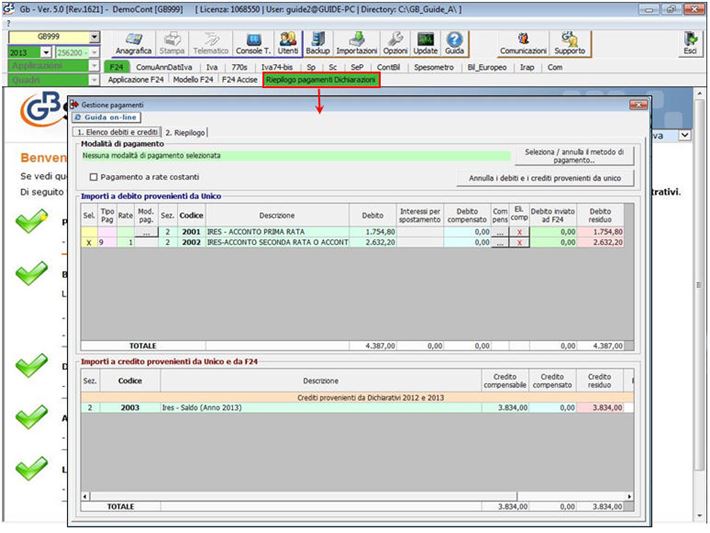Expand the 256200 code dropdown
The width and height of the screenshot is (710, 533).
[94, 53]
